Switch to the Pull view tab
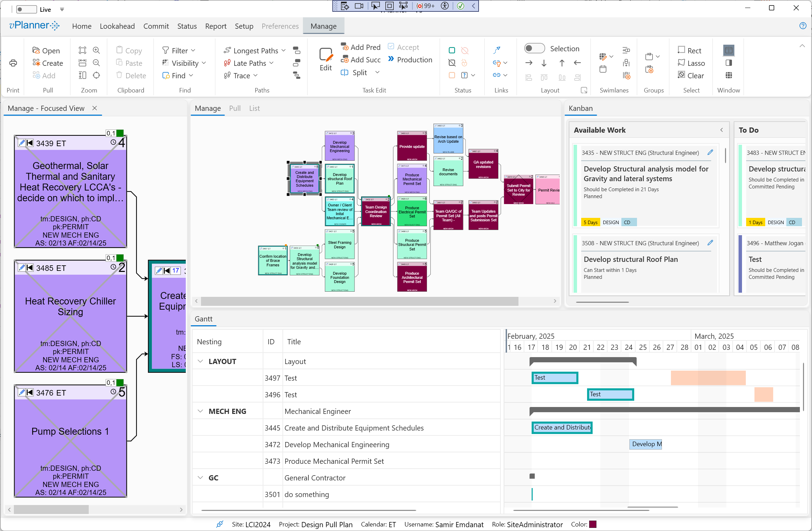Screen dimensions: 812x531 tap(235, 108)
